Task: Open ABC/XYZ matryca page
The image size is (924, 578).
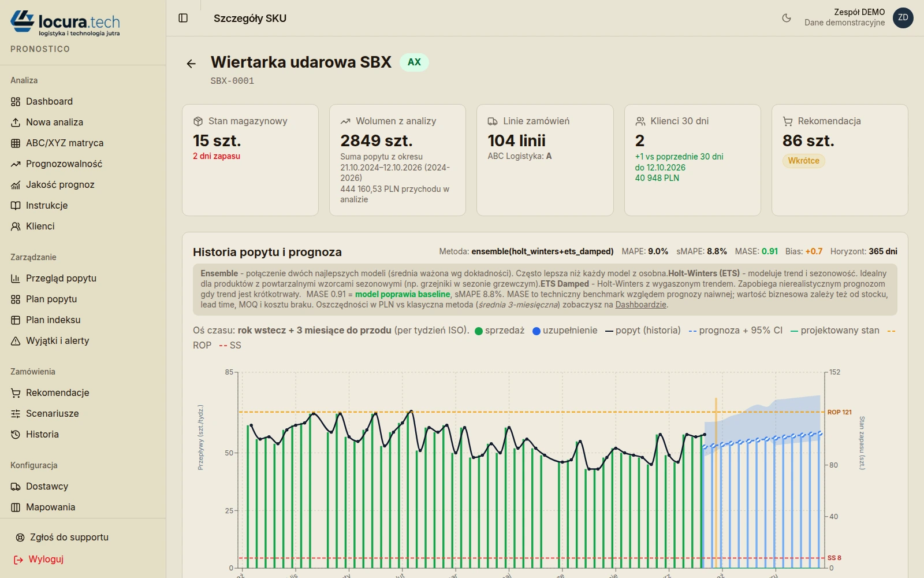Action: [x=83, y=143]
